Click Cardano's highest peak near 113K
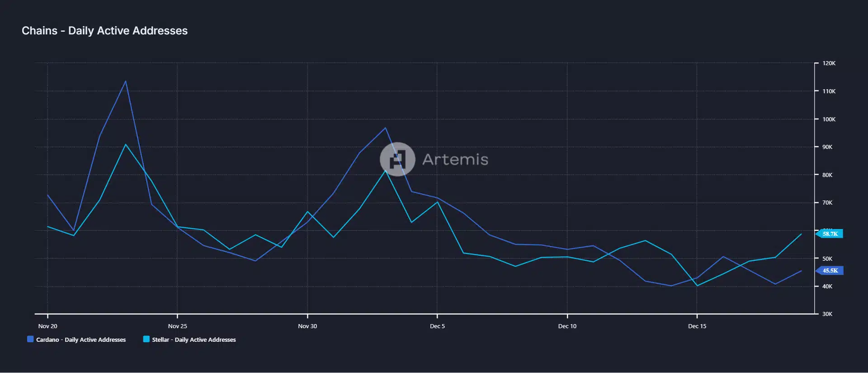868x373 pixels. pyautogui.click(x=126, y=81)
